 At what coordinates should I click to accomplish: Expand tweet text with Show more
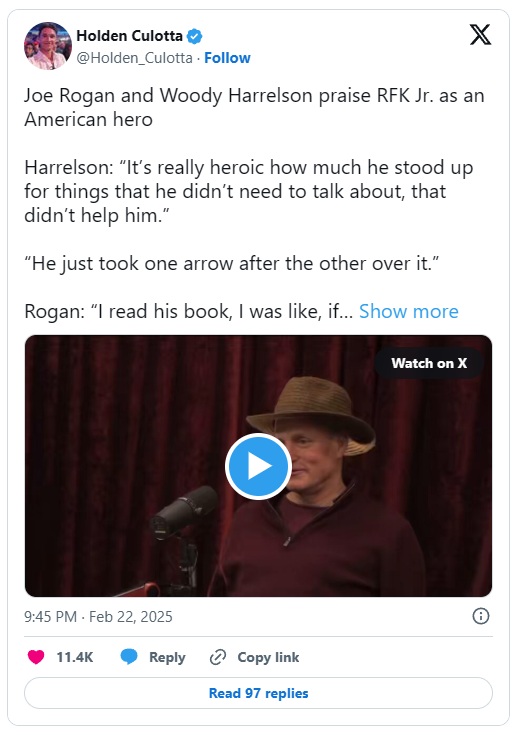(409, 311)
